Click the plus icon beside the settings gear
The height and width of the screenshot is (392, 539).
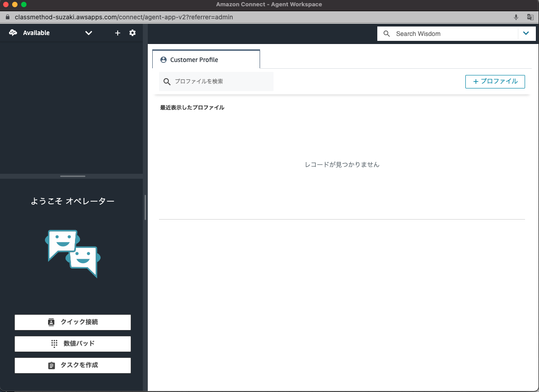point(117,33)
